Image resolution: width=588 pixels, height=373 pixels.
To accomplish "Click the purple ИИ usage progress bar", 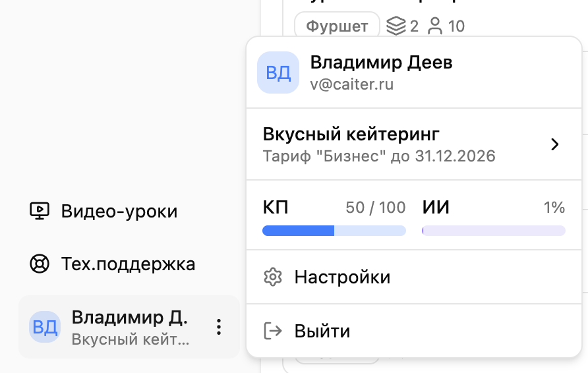I will 493,231.
